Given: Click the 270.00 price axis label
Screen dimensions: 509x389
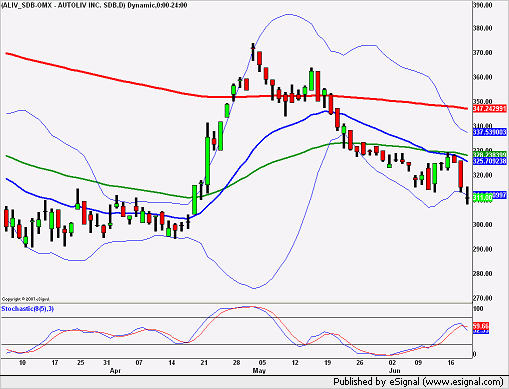Looking at the screenshot, I should coord(482,298).
